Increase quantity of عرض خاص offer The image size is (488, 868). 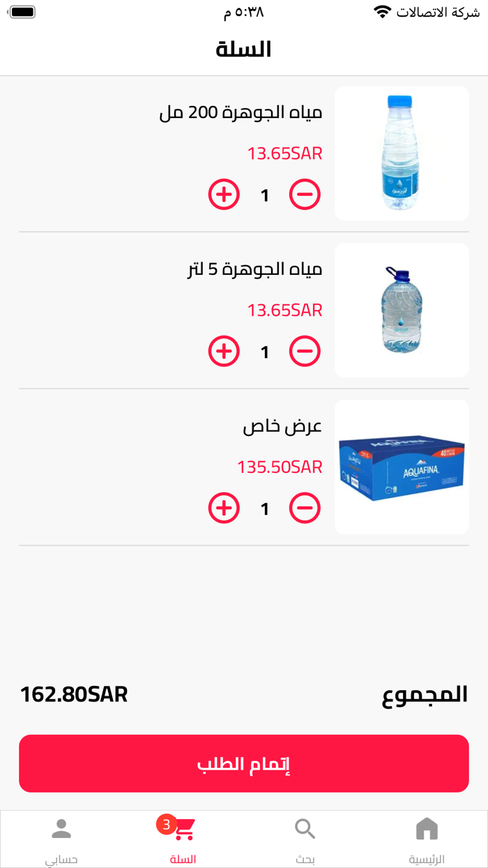click(223, 508)
